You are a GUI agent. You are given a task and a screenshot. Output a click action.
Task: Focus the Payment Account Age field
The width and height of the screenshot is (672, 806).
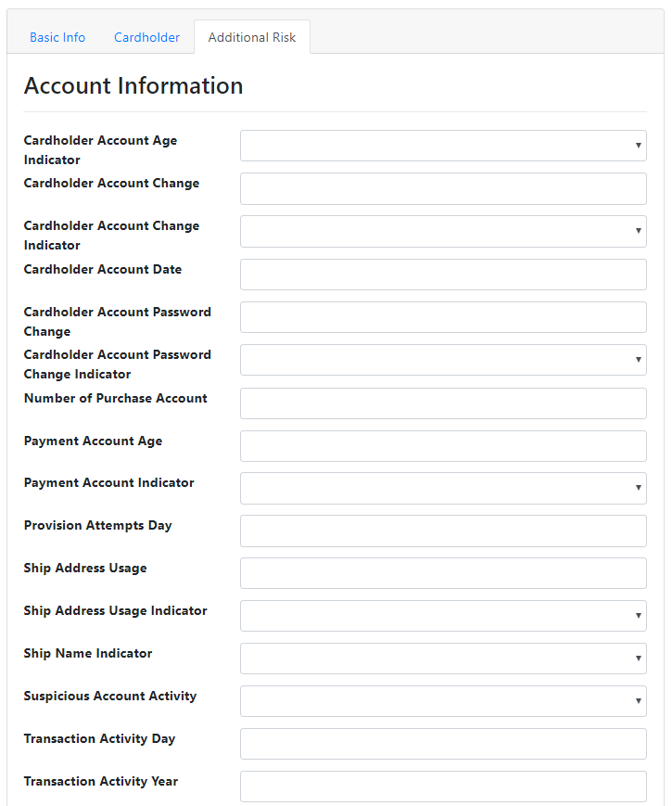pos(443,446)
